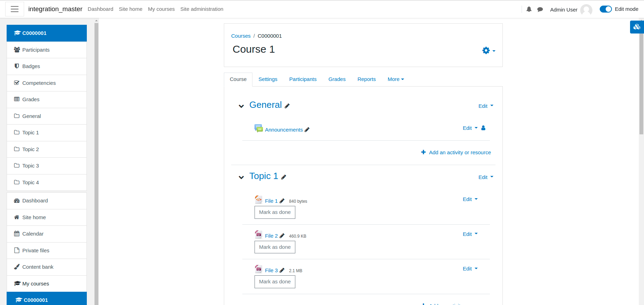The height and width of the screenshot is (305, 644).
Task: Edit the General section name pencil
Action: (x=287, y=106)
